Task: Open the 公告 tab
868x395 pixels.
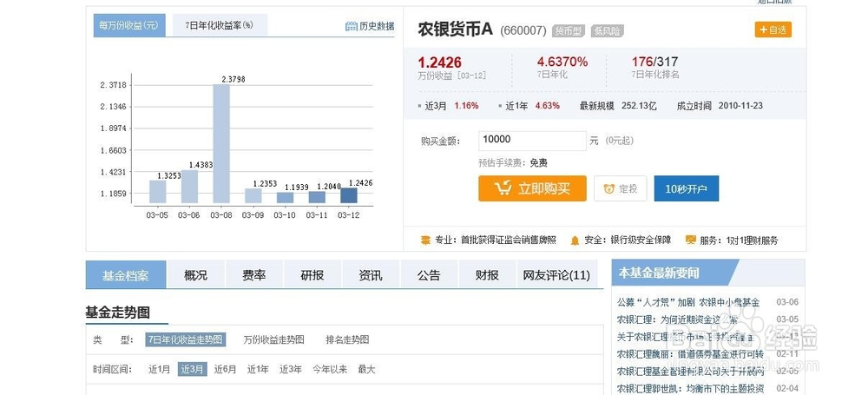Action: click(x=429, y=275)
